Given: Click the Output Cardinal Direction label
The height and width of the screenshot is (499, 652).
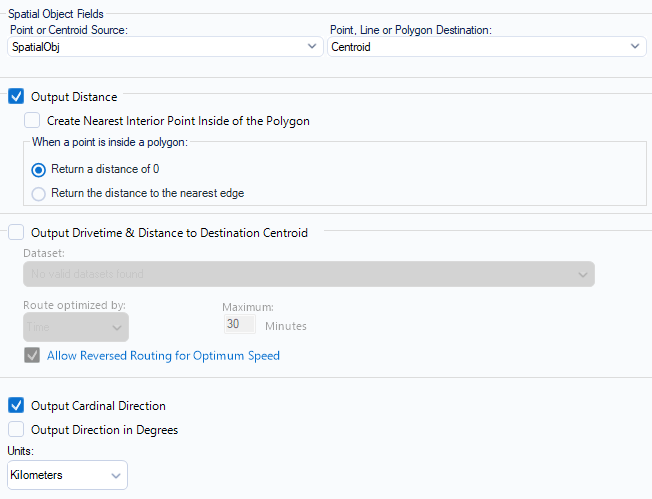Looking at the screenshot, I should click(x=98, y=406).
